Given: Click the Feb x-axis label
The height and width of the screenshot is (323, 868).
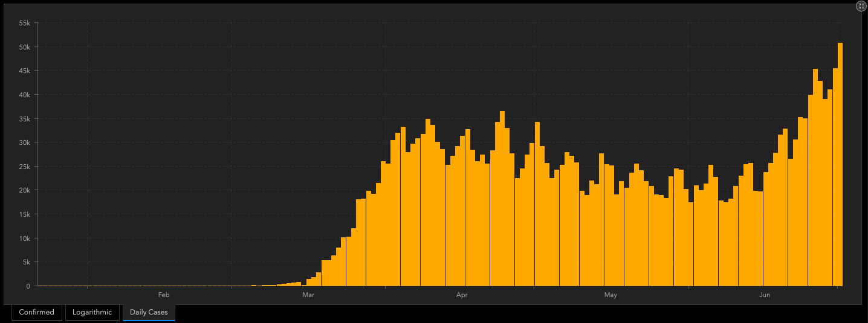Looking at the screenshot, I should pyautogui.click(x=163, y=295).
